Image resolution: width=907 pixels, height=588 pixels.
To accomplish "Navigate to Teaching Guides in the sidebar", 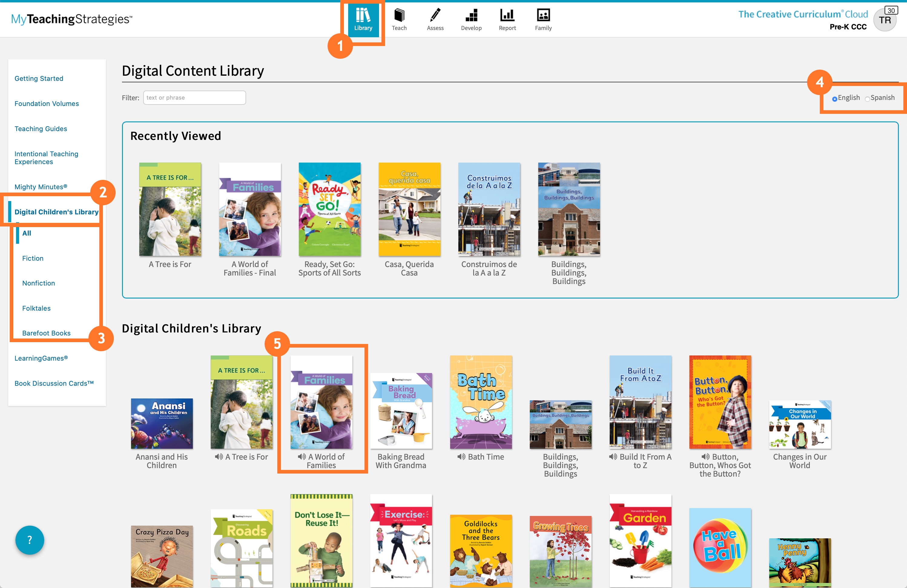I will 41,128.
